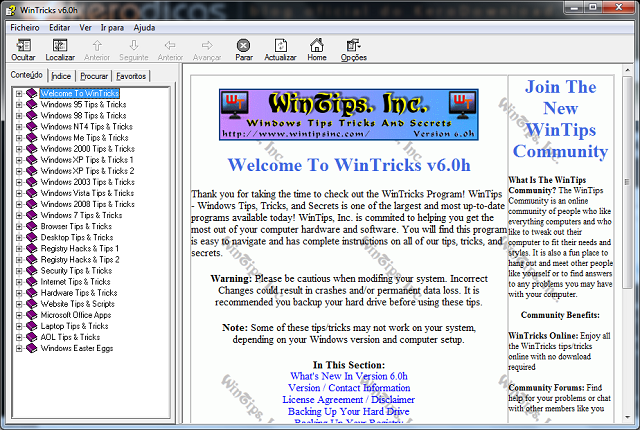Click book icon beside Security Tips & Tricks
Viewport: 640px width, 430px height.
click(31, 270)
